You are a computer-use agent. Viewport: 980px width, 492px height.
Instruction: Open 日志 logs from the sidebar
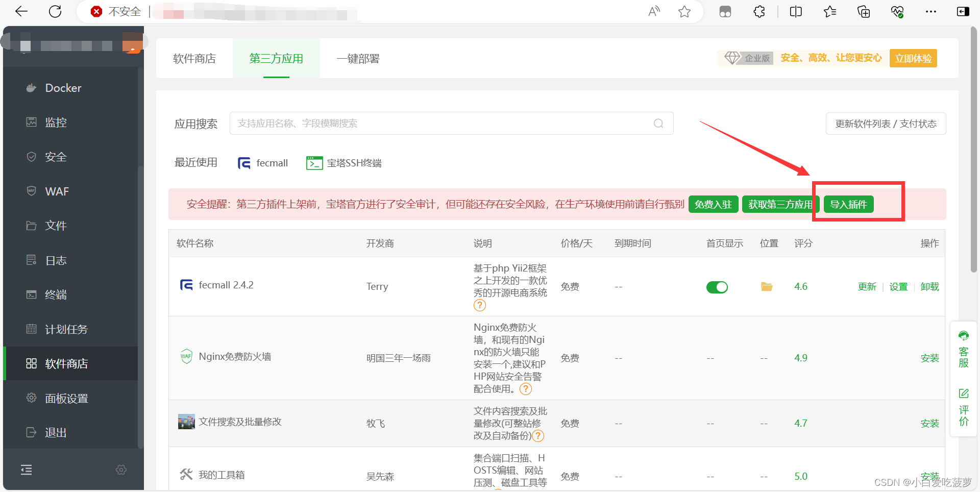click(56, 260)
